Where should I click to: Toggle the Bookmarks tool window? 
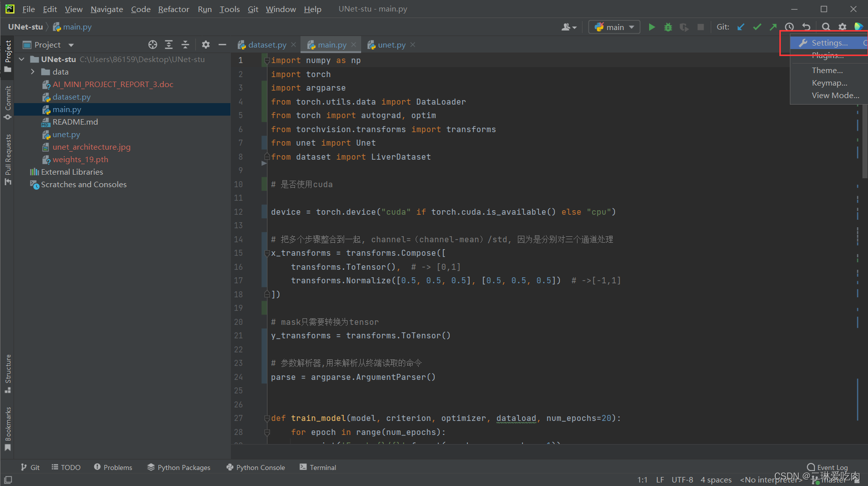click(x=8, y=428)
